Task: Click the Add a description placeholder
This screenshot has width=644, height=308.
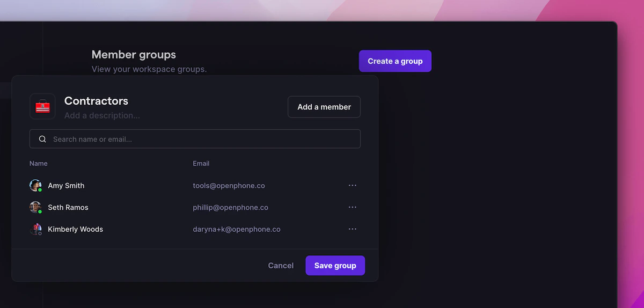Action: [102, 115]
